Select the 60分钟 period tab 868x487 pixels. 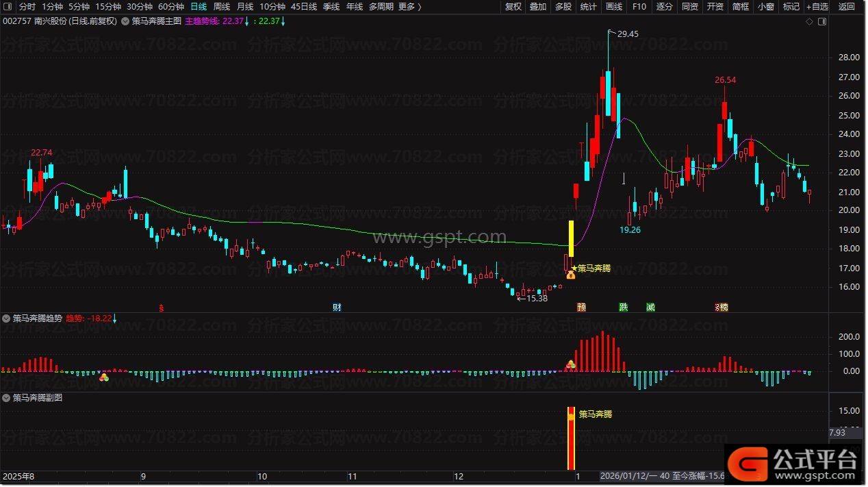[x=171, y=7]
